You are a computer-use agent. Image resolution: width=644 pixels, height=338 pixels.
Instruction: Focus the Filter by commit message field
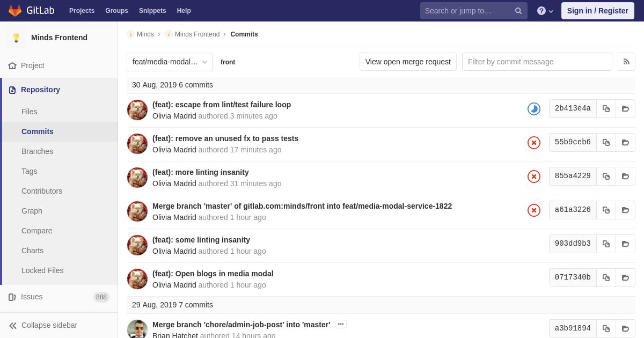point(537,62)
